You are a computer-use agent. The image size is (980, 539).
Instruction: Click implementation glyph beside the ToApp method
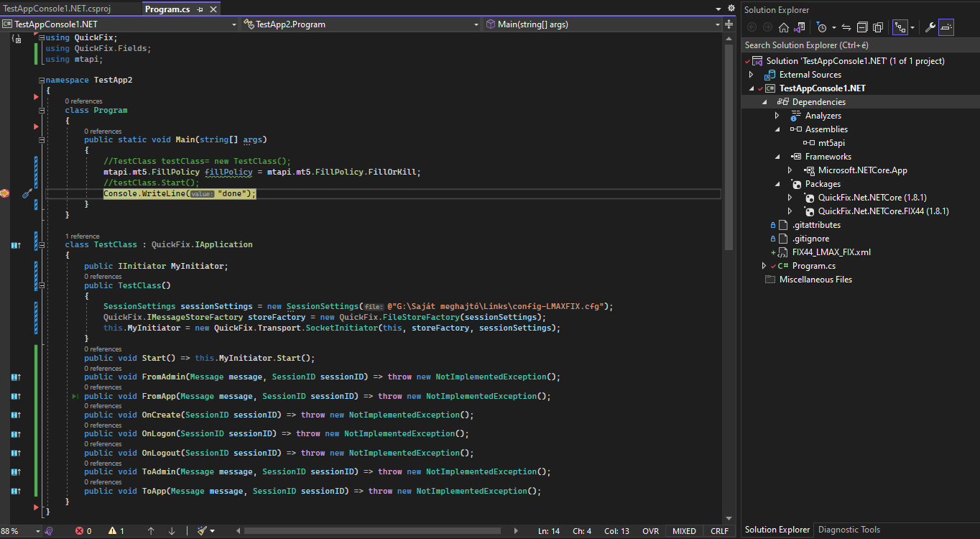click(16, 491)
